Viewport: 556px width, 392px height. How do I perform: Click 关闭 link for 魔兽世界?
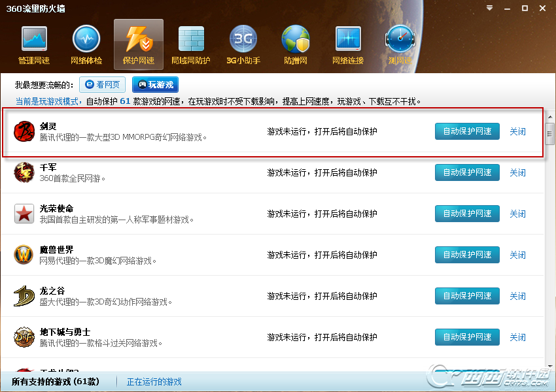point(517,255)
